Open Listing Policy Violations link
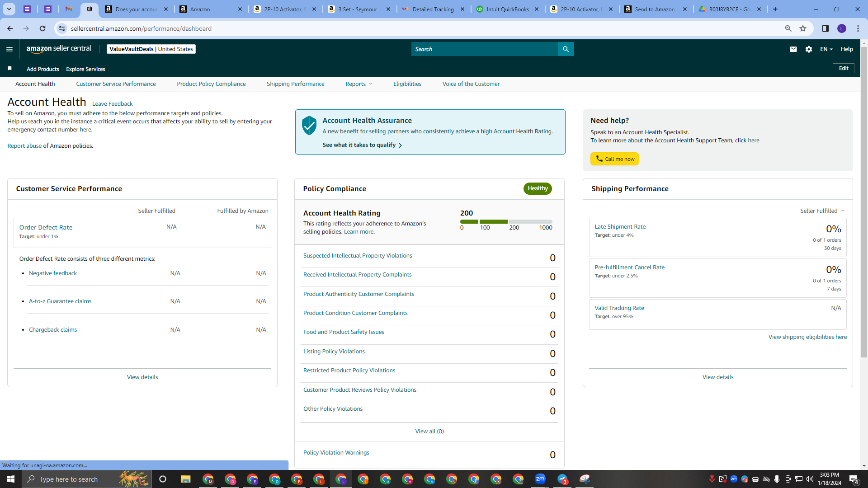The width and height of the screenshot is (868, 488). [334, 352]
